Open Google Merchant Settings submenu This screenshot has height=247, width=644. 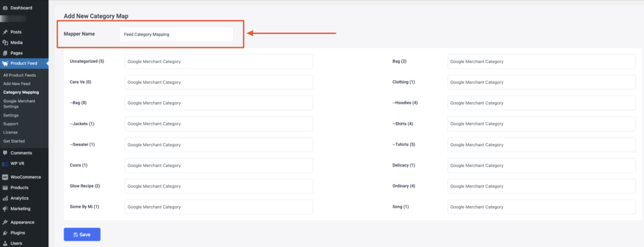pos(19,104)
